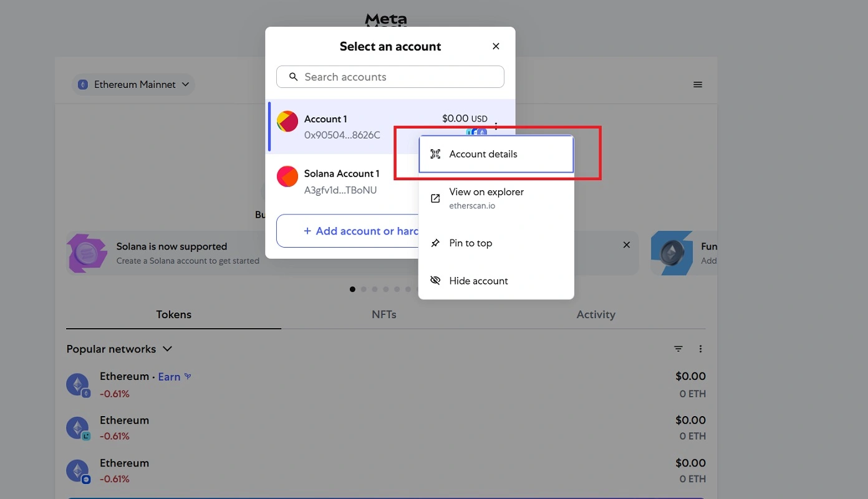The image size is (868, 499).
Task: Click the Earn link beside Ethereum
Action: 174,377
